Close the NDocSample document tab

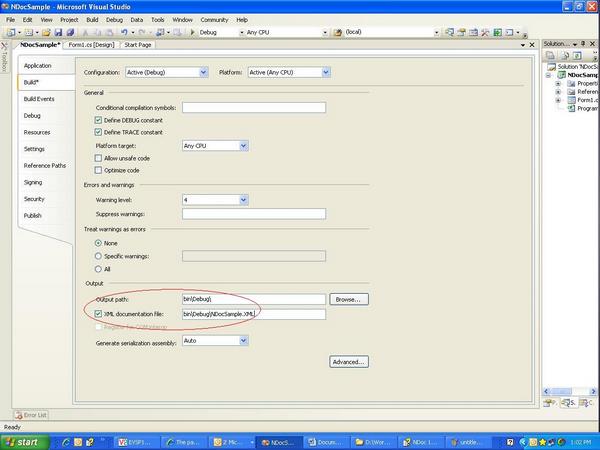[x=532, y=45]
